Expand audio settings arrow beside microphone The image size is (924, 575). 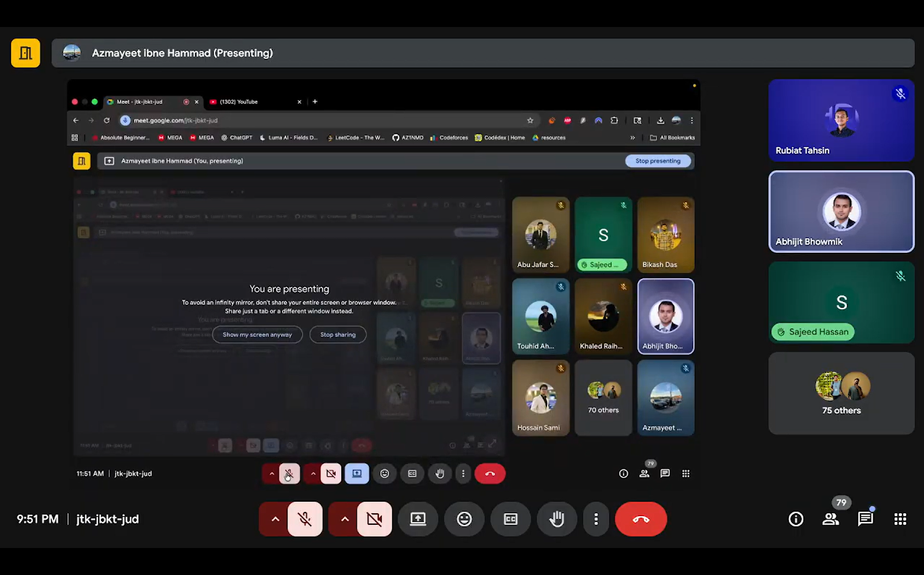(275, 519)
